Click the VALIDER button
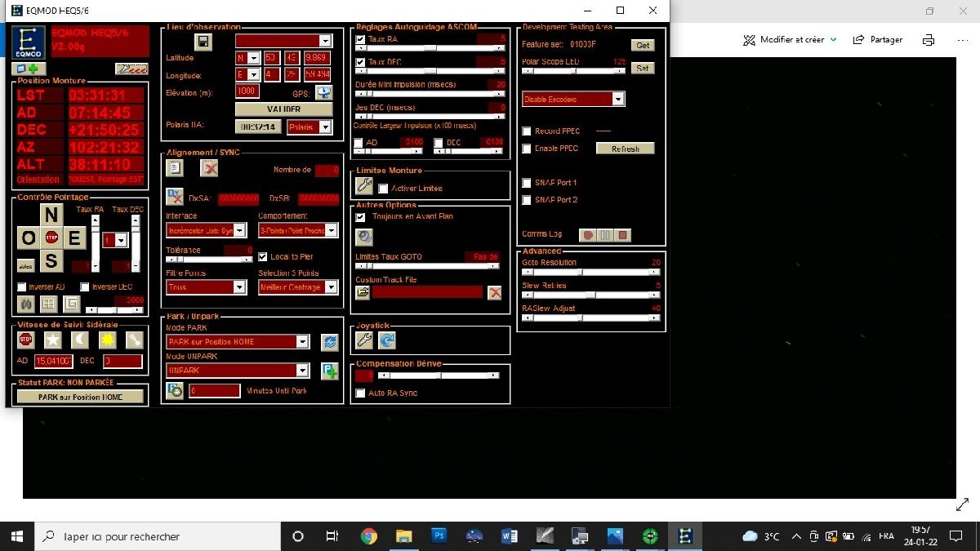Screen dimensions: 980x551 tap(283, 109)
